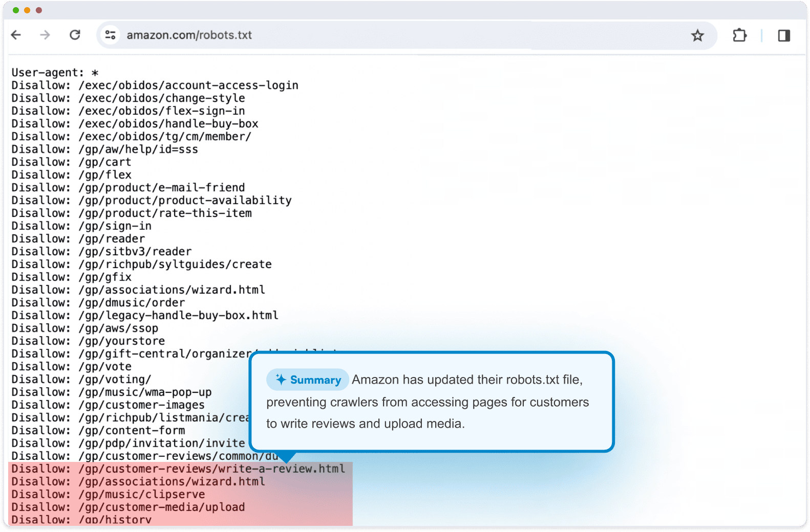Image resolution: width=810 pixels, height=532 pixels.
Task: Click the '/exec/obidos/tg/cm/member/' line
Action: [132, 137]
